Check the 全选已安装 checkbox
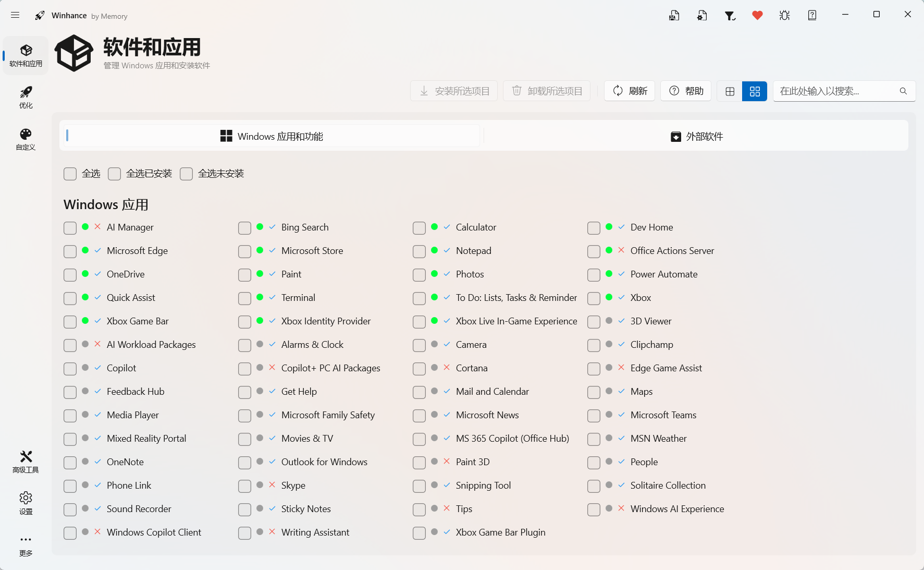The width and height of the screenshot is (924, 570). coord(114,174)
